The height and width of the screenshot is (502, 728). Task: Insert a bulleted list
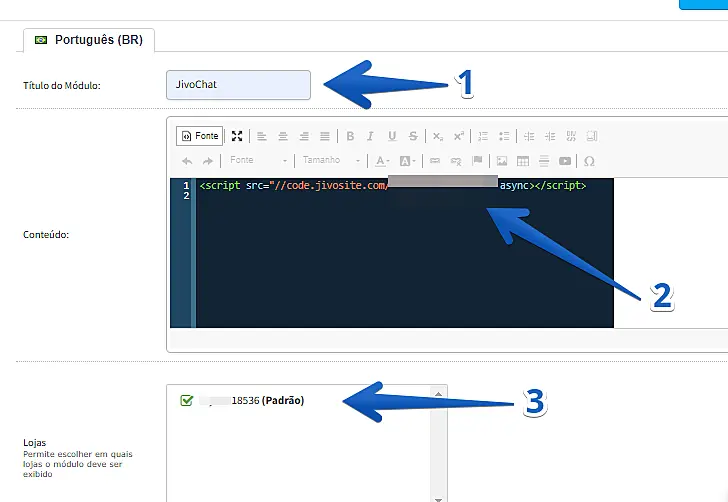pyautogui.click(x=504, y=136)
